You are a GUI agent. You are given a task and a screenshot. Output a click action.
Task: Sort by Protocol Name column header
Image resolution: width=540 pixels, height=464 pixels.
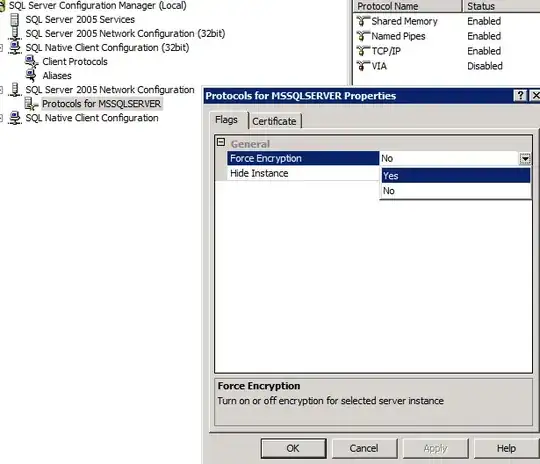(407, 6)
